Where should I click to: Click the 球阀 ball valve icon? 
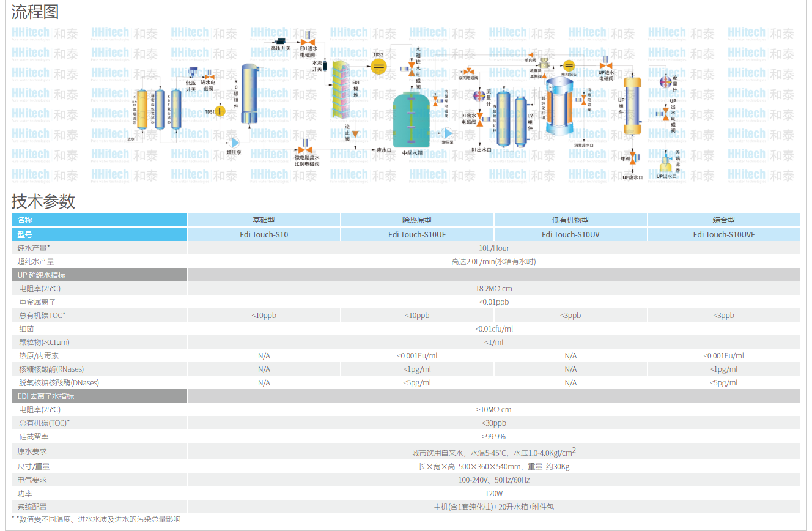633,158
